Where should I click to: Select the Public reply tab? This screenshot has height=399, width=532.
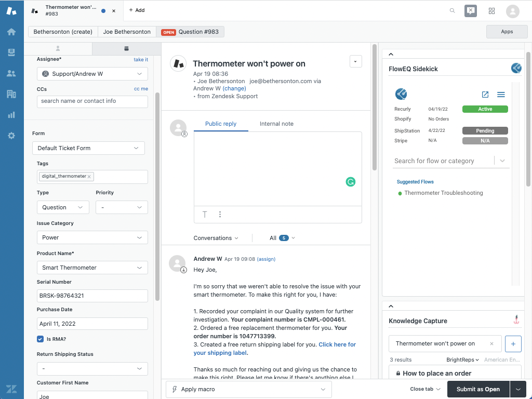pyautogui.click(x=221, y=124)
